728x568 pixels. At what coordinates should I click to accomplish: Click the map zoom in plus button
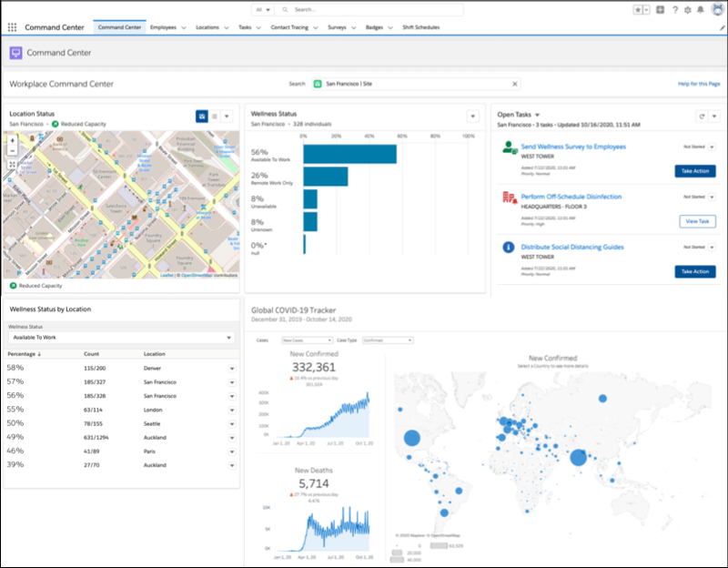pyautogui.click(x=12, y=140)
